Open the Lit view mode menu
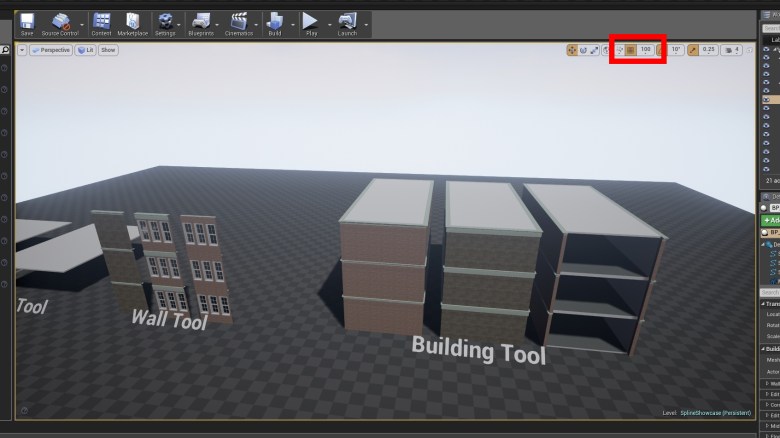This screenshot has height=438, width=780. [x=86, y=49]
